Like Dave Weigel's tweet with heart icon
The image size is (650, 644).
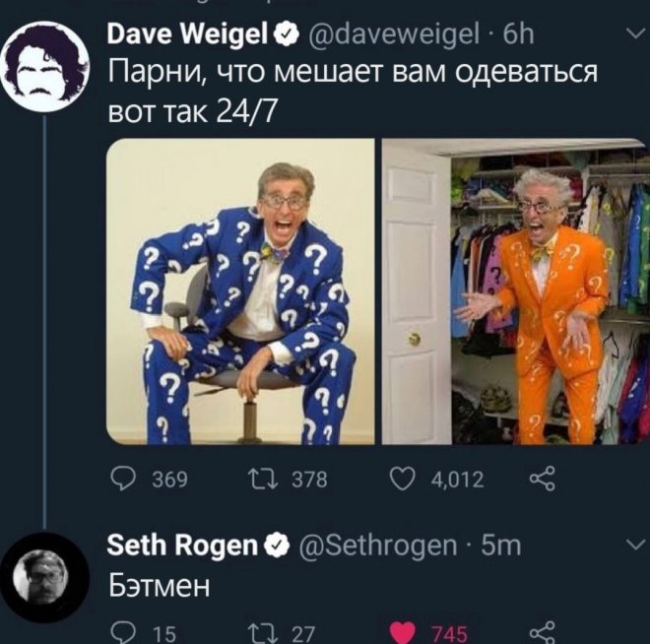402,480
